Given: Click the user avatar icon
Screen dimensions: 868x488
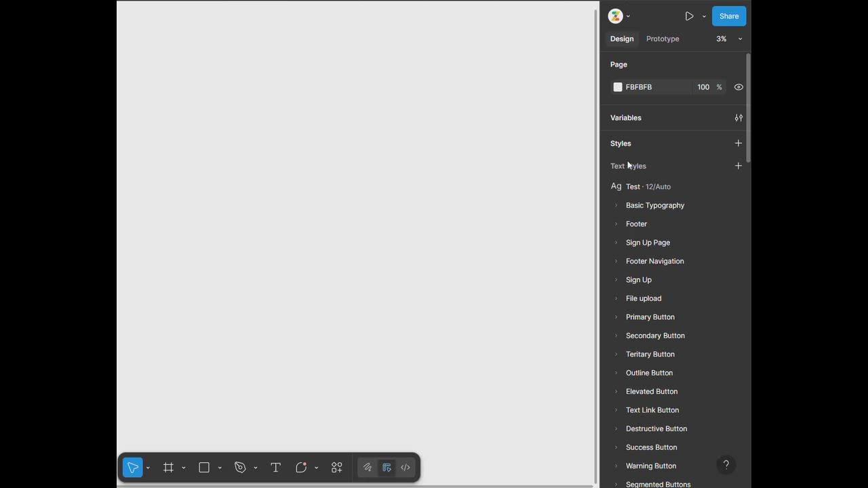Looking at the screenshot, I should pyautogui.click(x=616, y=16).
